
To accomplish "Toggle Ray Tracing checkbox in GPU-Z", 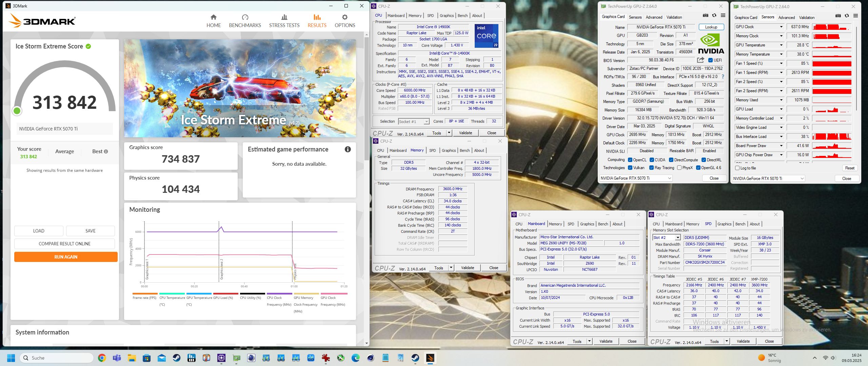I will [651, 168].
